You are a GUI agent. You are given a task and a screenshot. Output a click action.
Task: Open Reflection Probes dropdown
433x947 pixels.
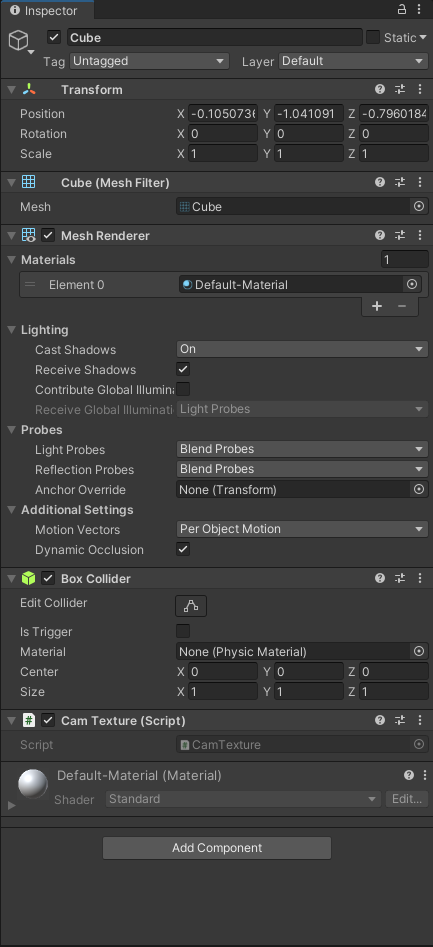pos(302,469)
